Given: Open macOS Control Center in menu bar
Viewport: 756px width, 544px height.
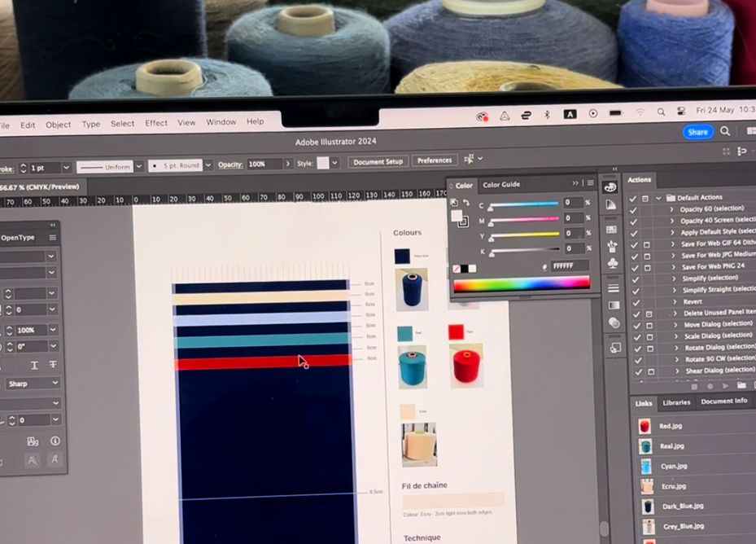Looking at the screenshot, I should tap(680, 112).
